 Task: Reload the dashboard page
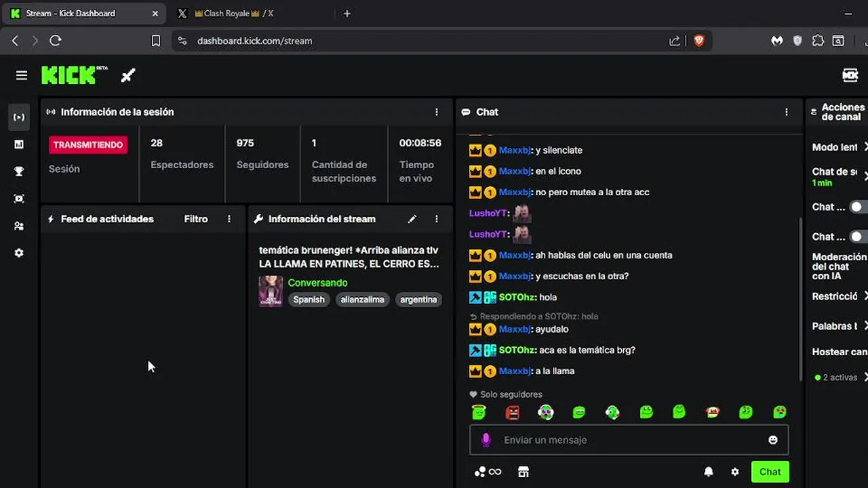56,41
